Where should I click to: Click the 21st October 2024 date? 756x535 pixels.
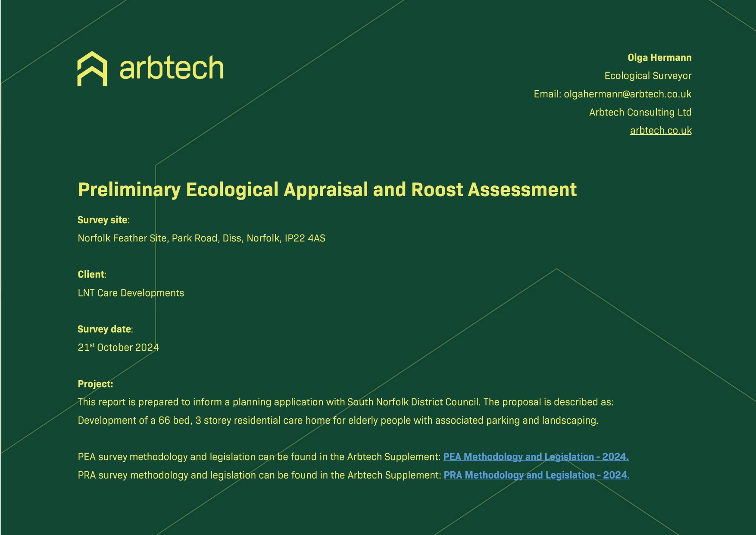click(x=118, y=347)
